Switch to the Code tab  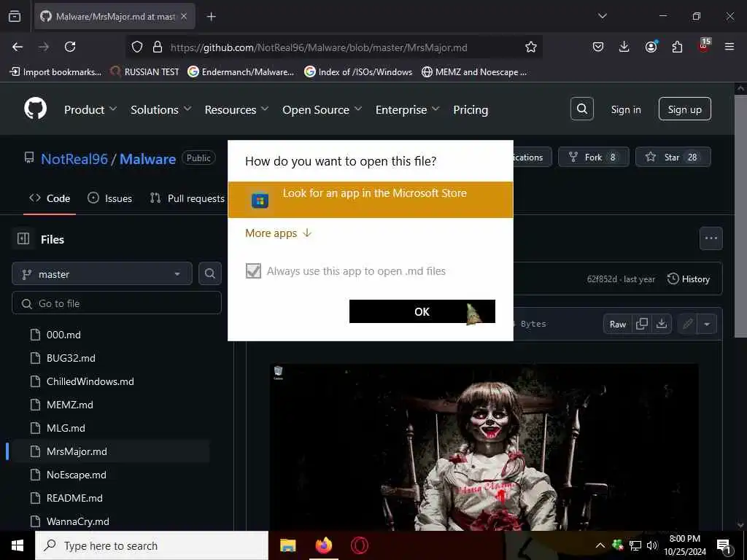pyautogui.click(x=50, y=198)
